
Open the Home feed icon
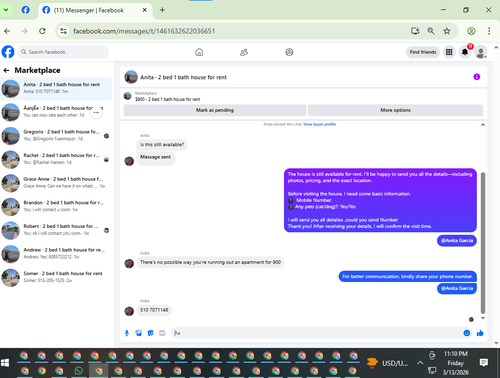tap(199, 52)
